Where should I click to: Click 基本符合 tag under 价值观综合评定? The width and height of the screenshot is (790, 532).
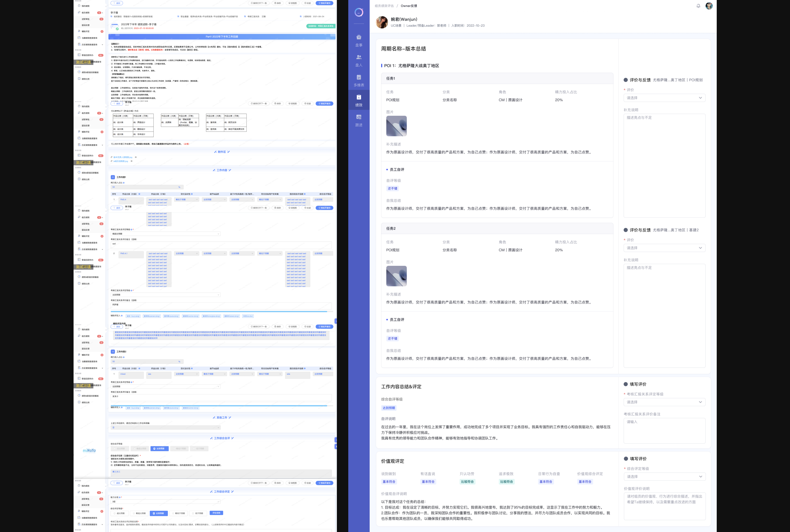tap(585, 482)
